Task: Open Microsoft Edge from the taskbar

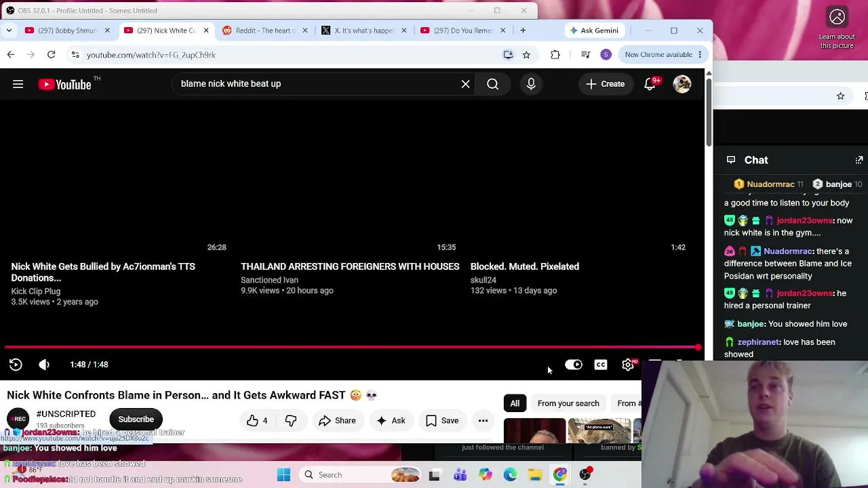Action: (x=510, y=475)
